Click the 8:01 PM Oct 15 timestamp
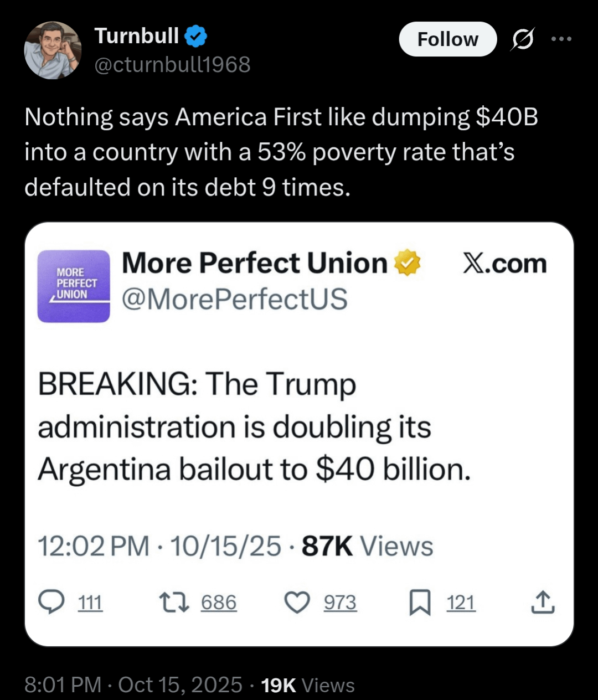The height and width of the screenshot is (700, 598). tap(133, 685)
